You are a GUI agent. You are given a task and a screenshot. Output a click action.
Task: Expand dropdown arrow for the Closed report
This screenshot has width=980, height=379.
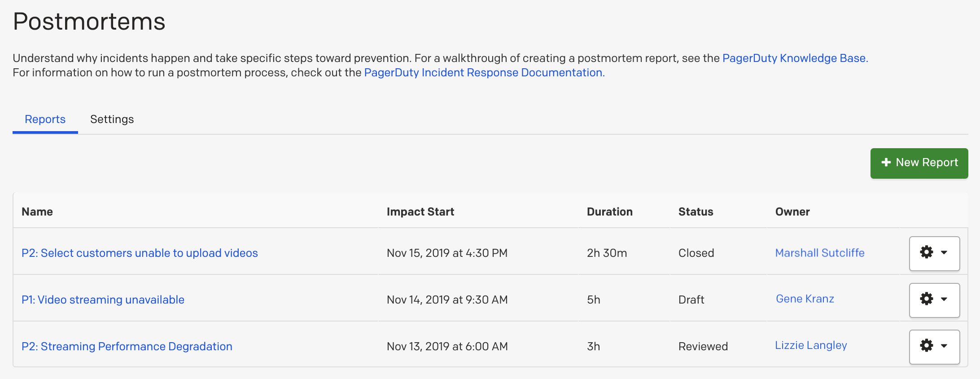944,253
